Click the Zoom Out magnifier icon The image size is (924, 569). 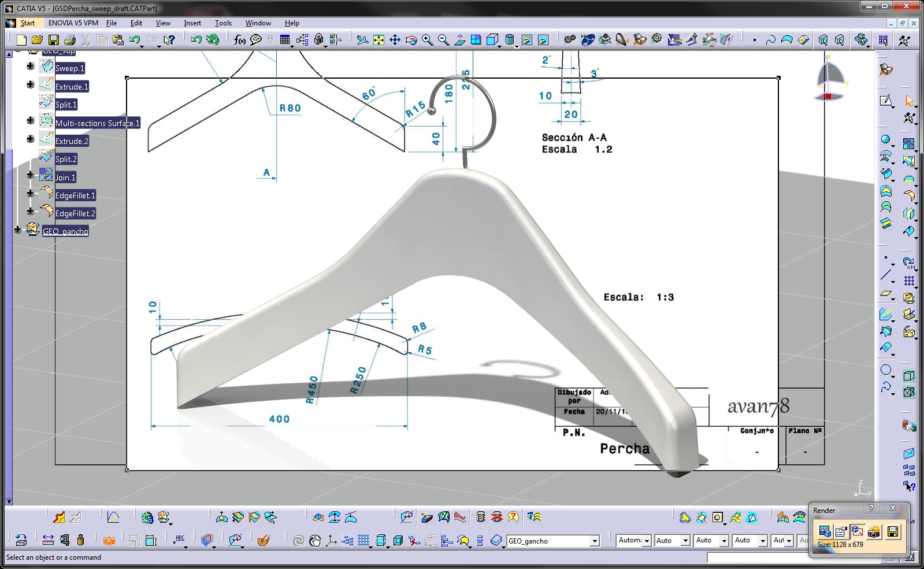tap(443, 40)
